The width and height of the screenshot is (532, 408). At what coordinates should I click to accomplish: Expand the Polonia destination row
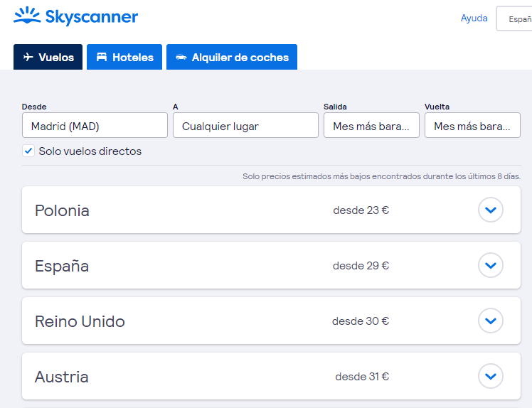point(490,210)
